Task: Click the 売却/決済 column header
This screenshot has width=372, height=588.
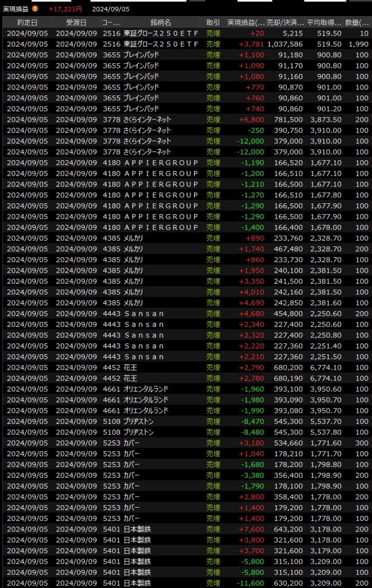Action: tap(286, 22)
